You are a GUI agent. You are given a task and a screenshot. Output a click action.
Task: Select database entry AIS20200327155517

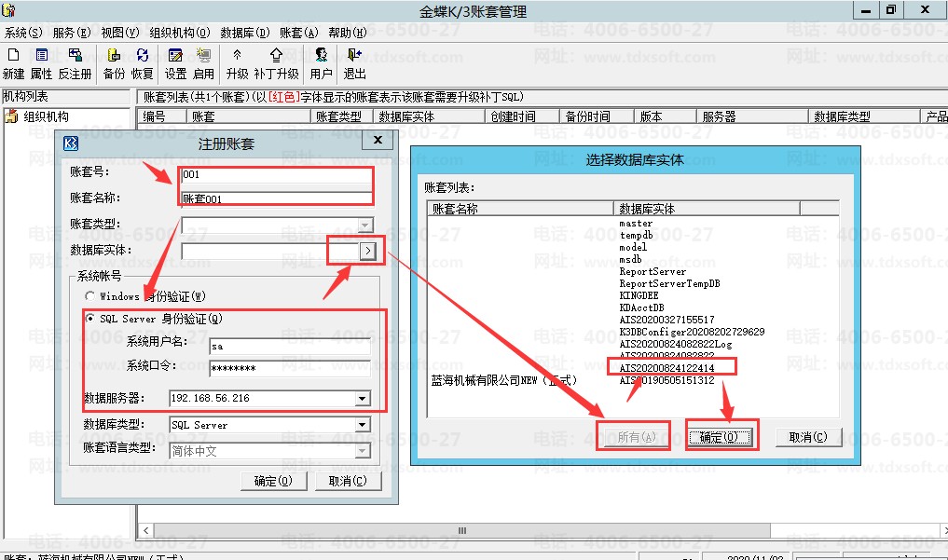[666, 320]
